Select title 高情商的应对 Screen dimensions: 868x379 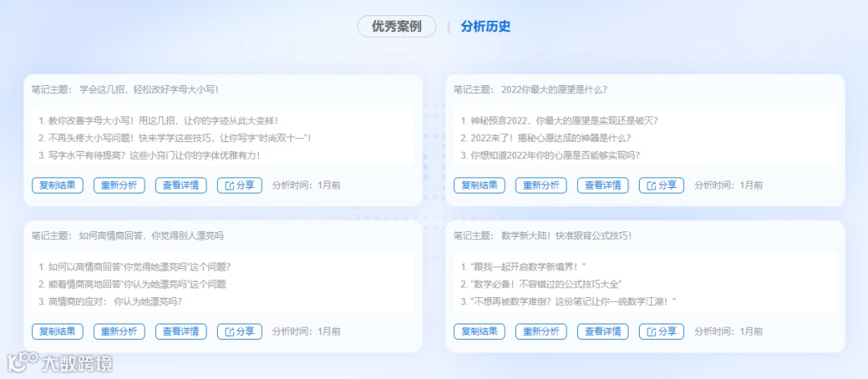(x=111, y=302)
